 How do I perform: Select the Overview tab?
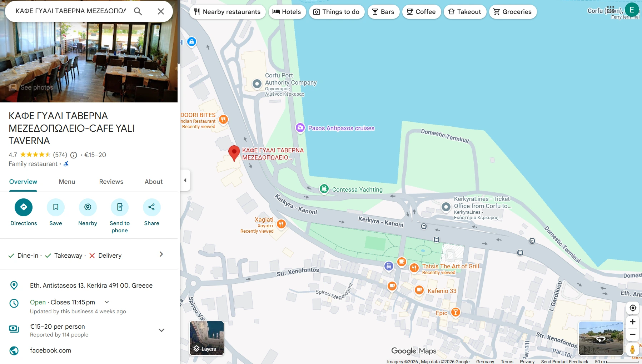(23, 182)
